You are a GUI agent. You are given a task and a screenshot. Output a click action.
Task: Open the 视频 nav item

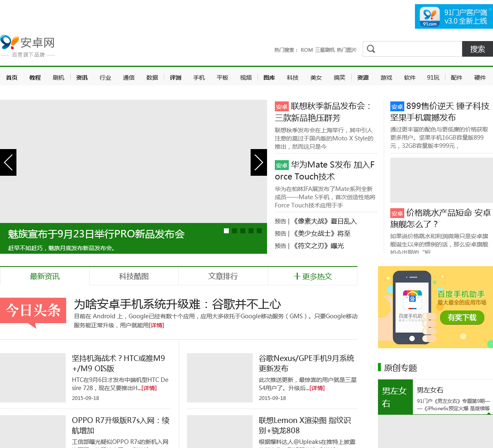246,78
